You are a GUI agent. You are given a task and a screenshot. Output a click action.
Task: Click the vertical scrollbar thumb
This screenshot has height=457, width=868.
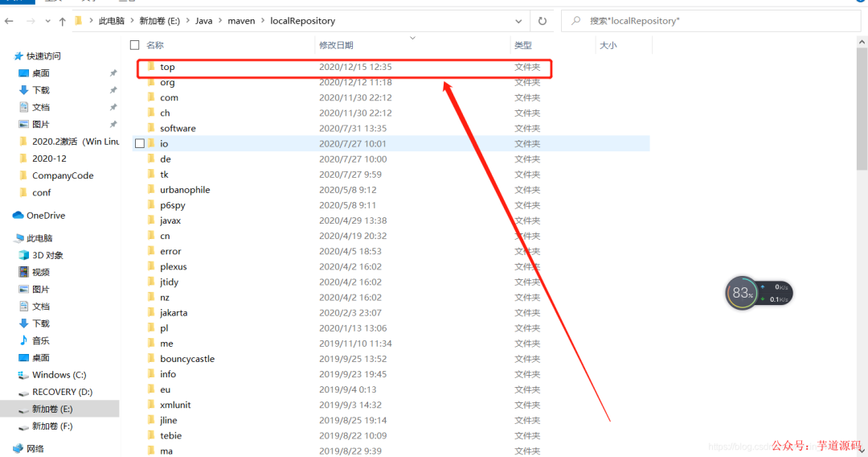[862, 109]
